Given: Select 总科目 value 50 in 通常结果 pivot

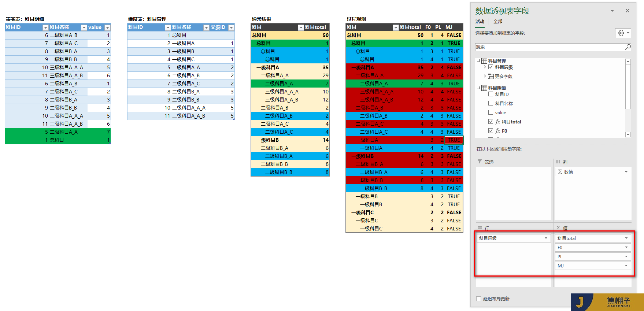Looking at the screenshot, I should (326, 35).
